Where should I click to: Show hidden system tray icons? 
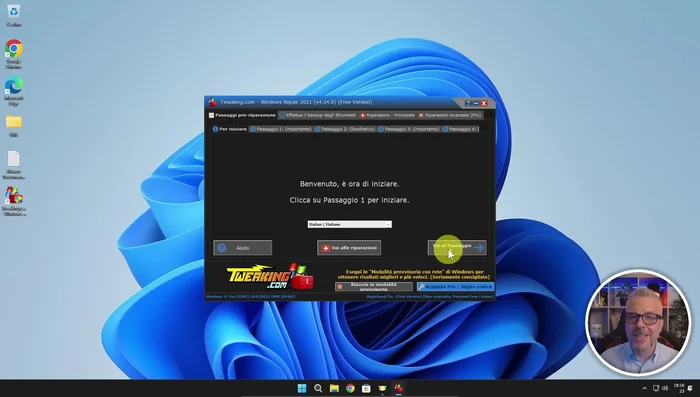[644, 388]
